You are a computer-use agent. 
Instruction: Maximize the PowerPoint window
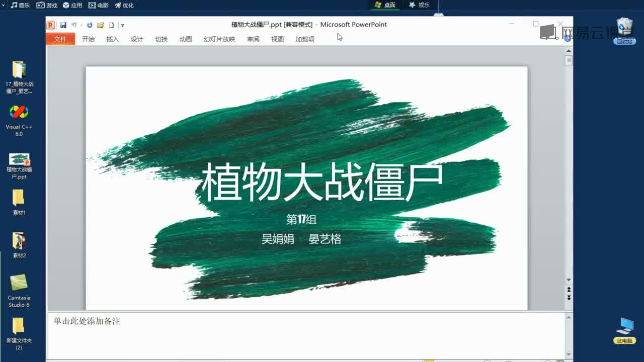coord(536,24)
